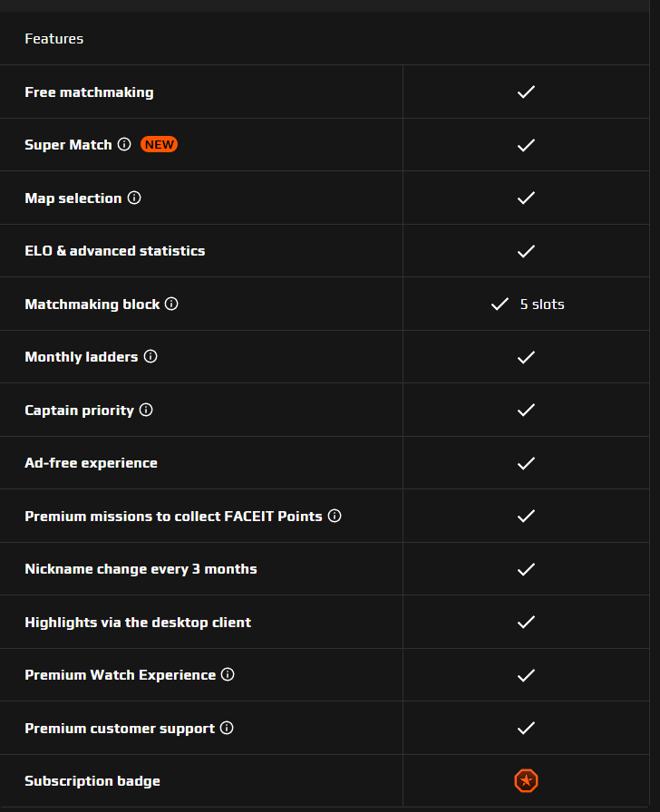Viewport: 660px width, 812px height.
Task: Select the orange Subscription badge star icon
Action: coord(526,780)
